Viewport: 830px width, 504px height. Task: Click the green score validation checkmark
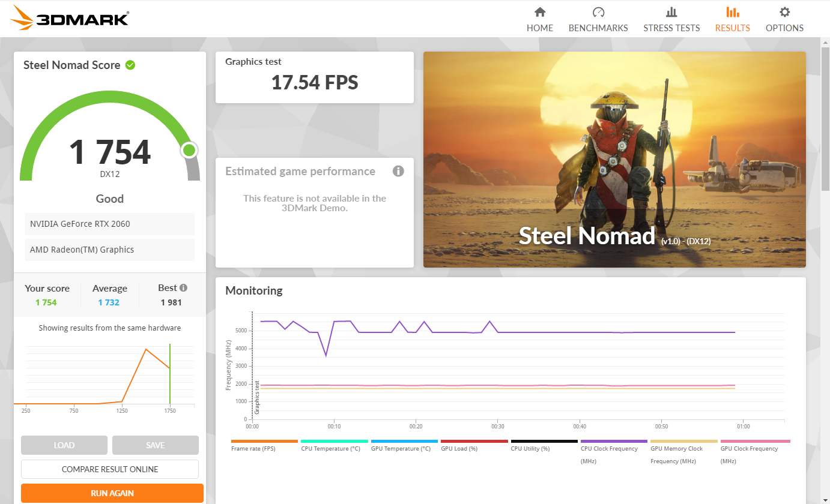point(130,65)
